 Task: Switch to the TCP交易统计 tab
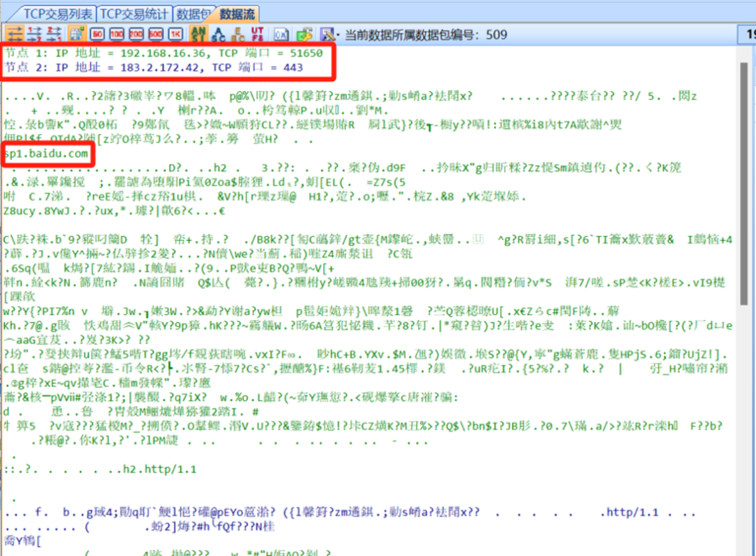[x=134, y=13]
